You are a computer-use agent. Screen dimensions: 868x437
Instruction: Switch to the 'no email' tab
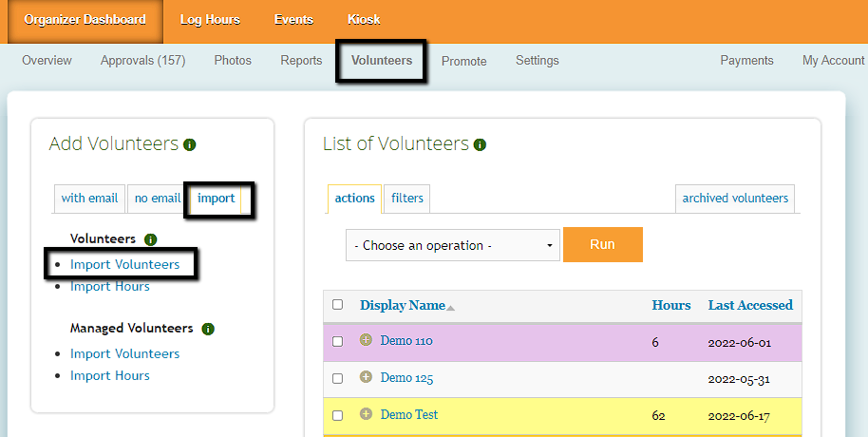pos(158,199)
